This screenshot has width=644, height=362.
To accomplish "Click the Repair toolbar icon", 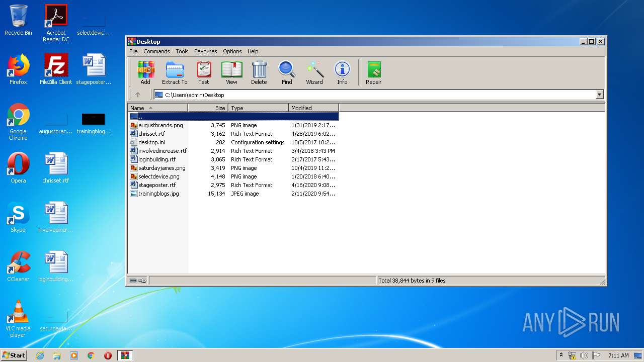I will click(373, 73).
